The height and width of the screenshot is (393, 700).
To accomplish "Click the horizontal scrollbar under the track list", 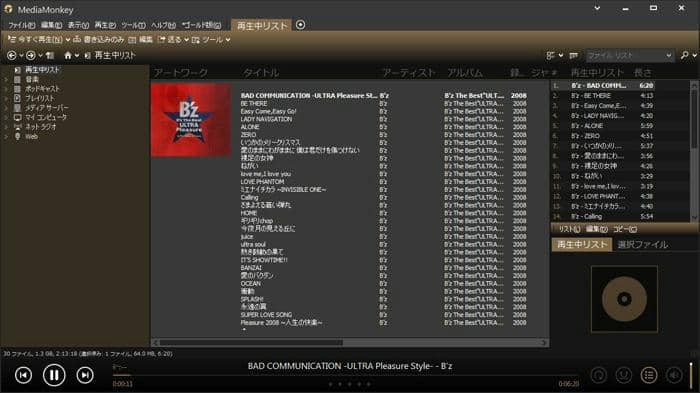I will coord(350,343).
